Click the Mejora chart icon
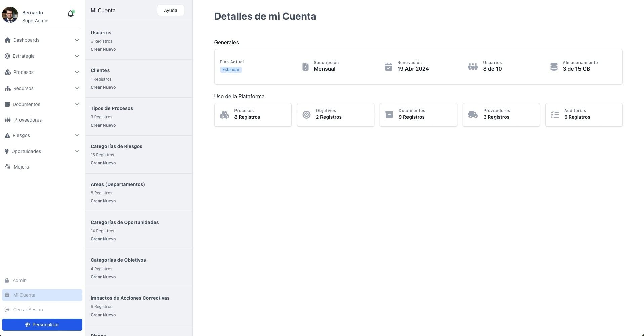Viewport: 644px width, 336px height. (8, 167)
